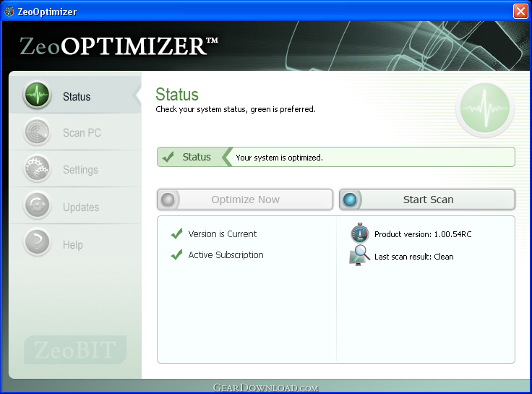Click the Start Scan button
The height and width of the screenshot is (394, 532).
(x=427, y=200)
